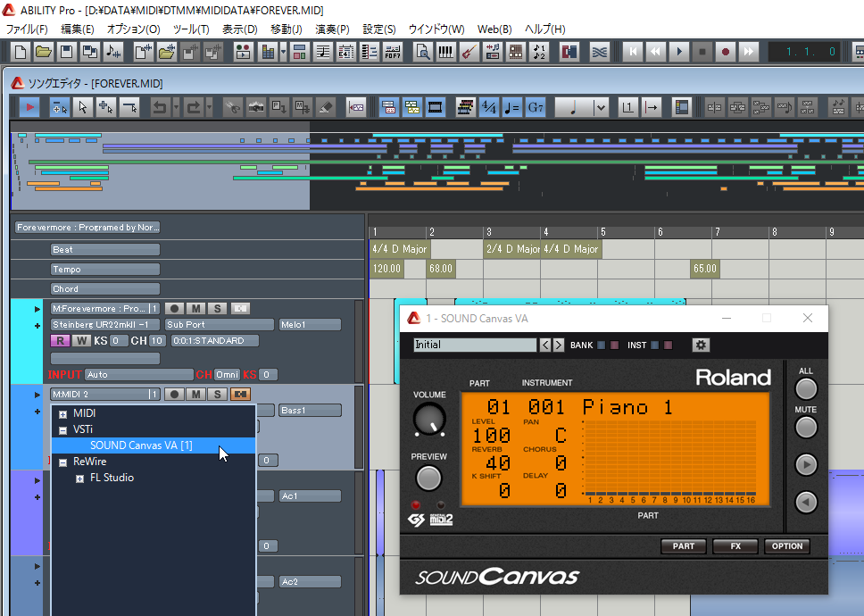Open the SOUND Canvas settings gear
The height and width of the screenshot is (616, 864).
(x=701, y=345)
